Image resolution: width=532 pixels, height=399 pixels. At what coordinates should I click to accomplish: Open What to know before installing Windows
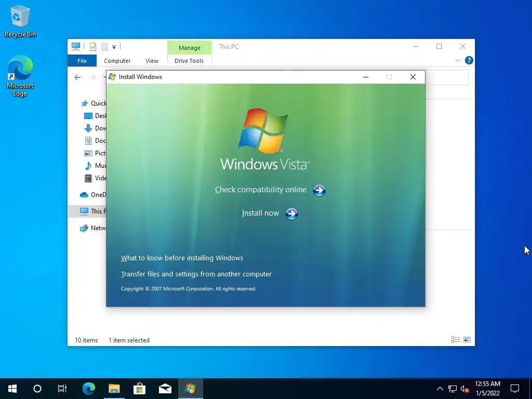[x=182, y=258]
